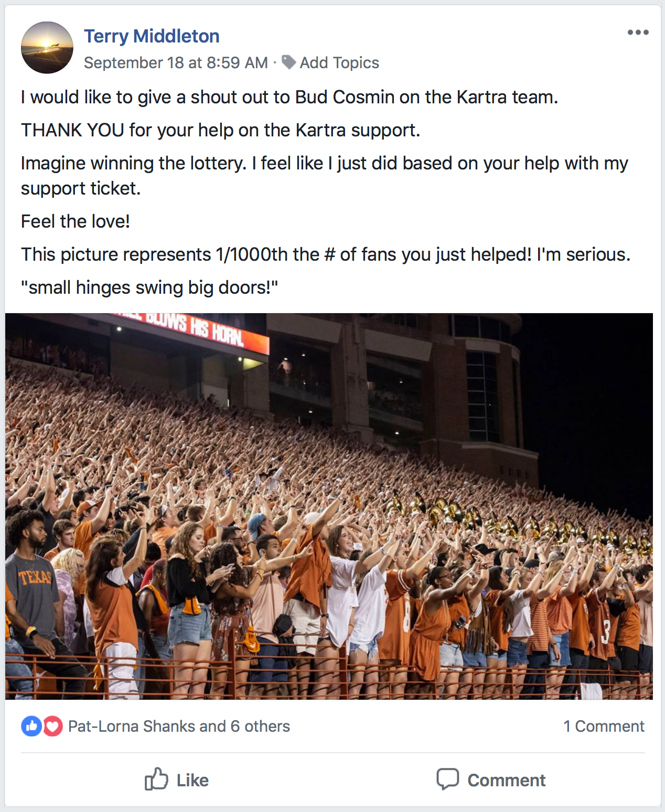Click the blue thumbs-up reaction icon
The image size is (665, 812).
pyautogui.click(x=31, y=726)
